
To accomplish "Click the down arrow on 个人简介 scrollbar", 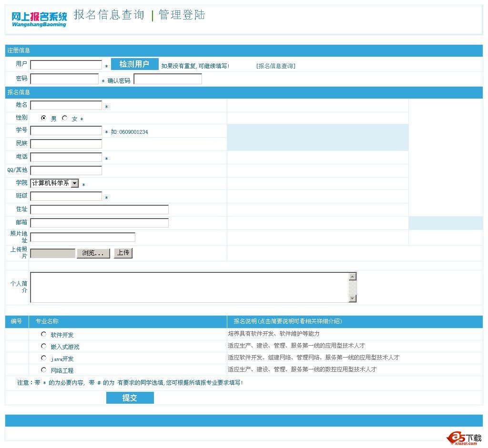I will tap(352, 299).
